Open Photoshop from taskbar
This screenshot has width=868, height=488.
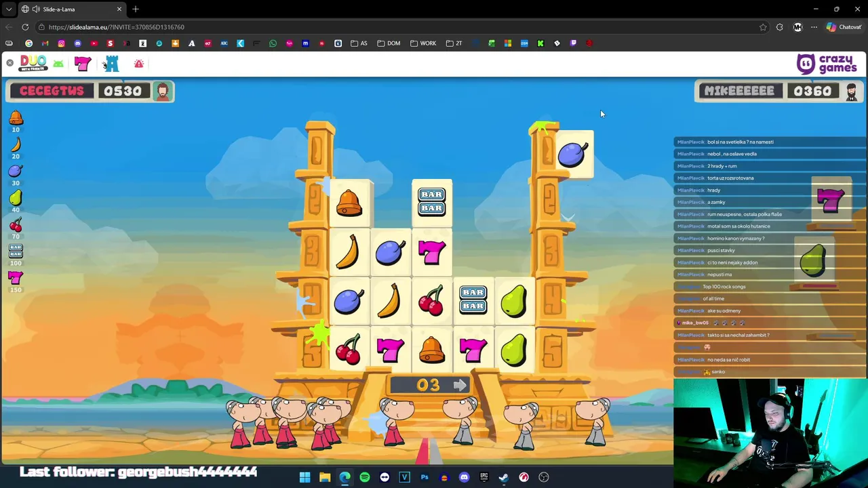point(425,477)
